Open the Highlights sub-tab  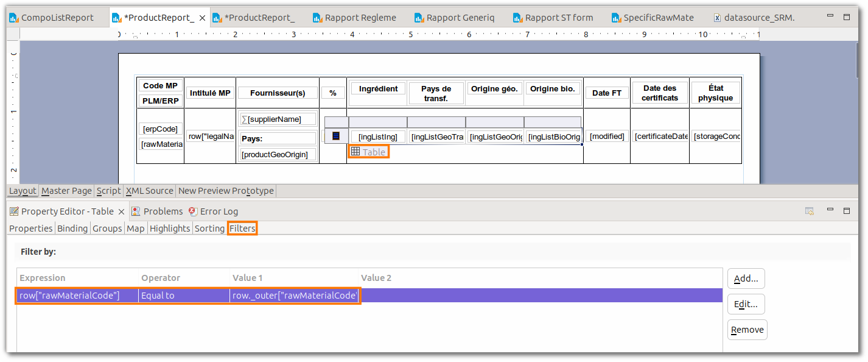coord(170,229)
